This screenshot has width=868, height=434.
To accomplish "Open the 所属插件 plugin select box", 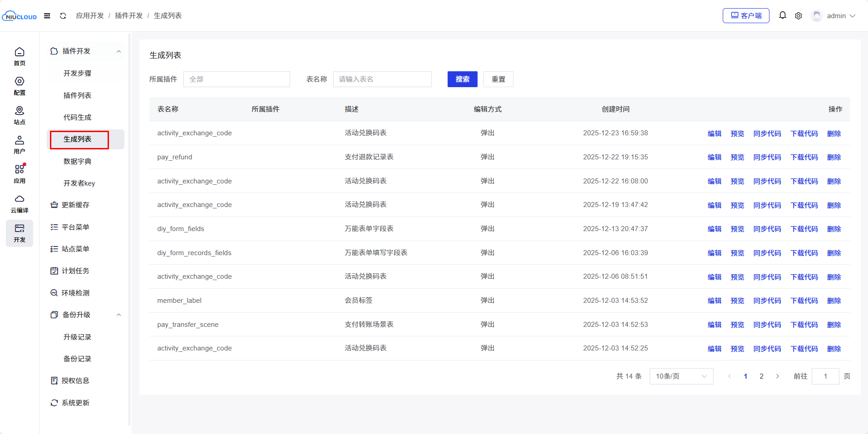I will [237, 79].
